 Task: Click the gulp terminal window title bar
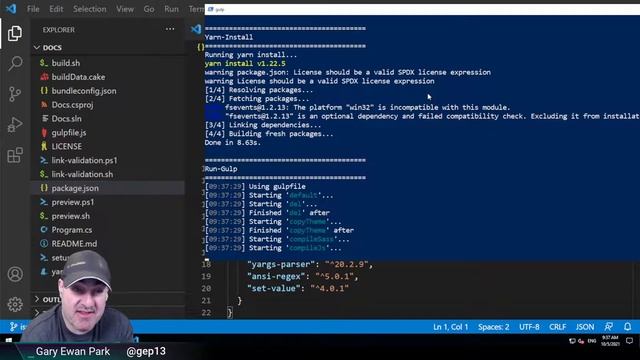[422, 9]
